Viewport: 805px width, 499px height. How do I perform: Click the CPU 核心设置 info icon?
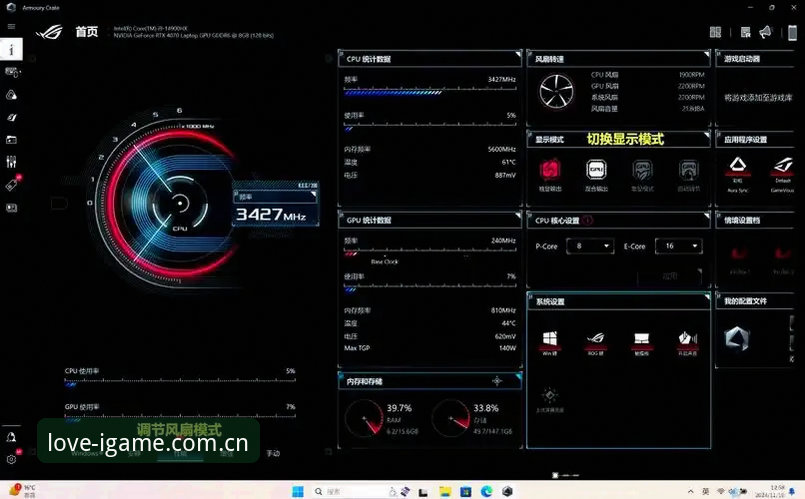588,220
